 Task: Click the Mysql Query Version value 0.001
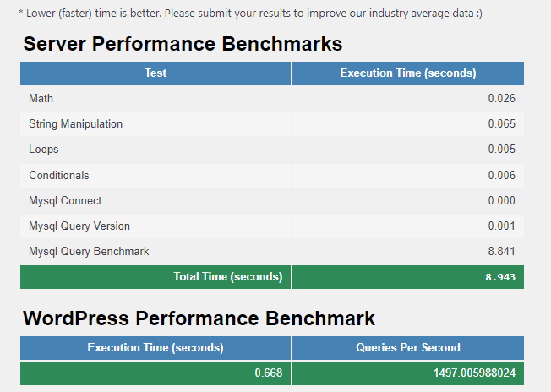pos(501,226)
